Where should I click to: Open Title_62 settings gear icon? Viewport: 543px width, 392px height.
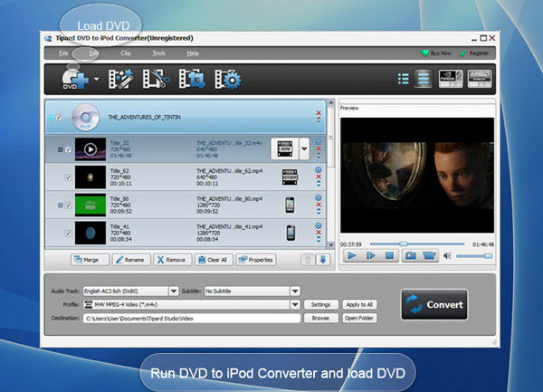319,170
